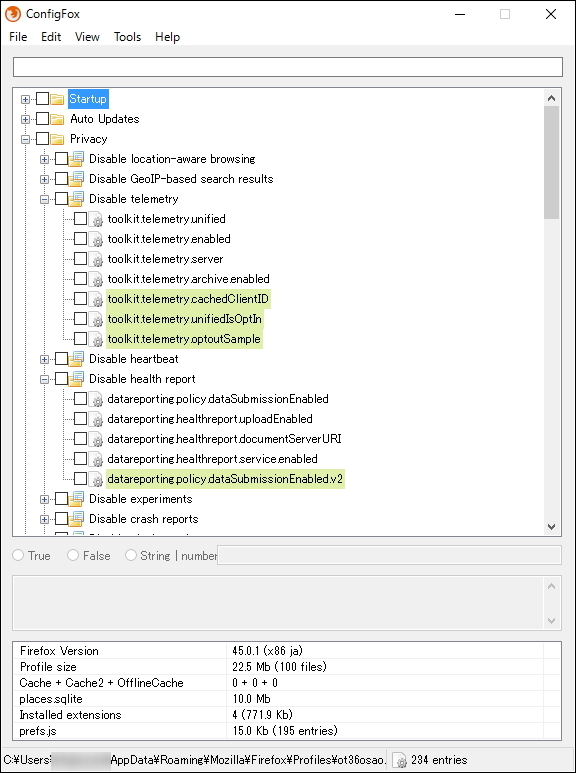Click the gear icon of toolkit.telemetry.unified
Image resolution: width=576 pixels, height=773 pixels.
(96, 219)
